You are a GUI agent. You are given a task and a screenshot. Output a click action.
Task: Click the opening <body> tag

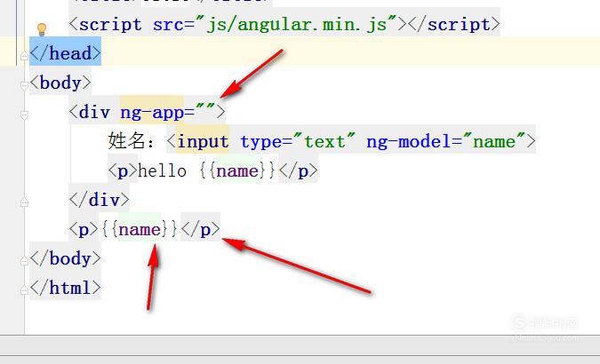coord(60,83)
